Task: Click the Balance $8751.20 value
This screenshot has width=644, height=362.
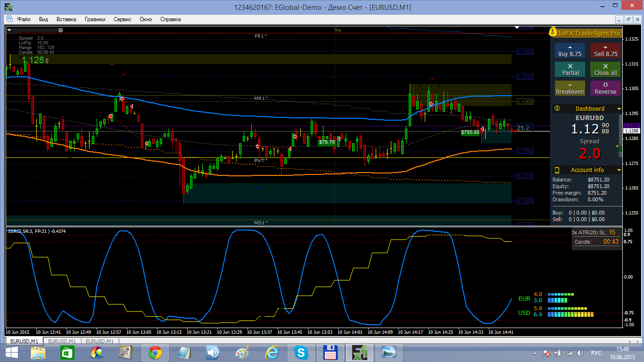Action: coord(599,180)
